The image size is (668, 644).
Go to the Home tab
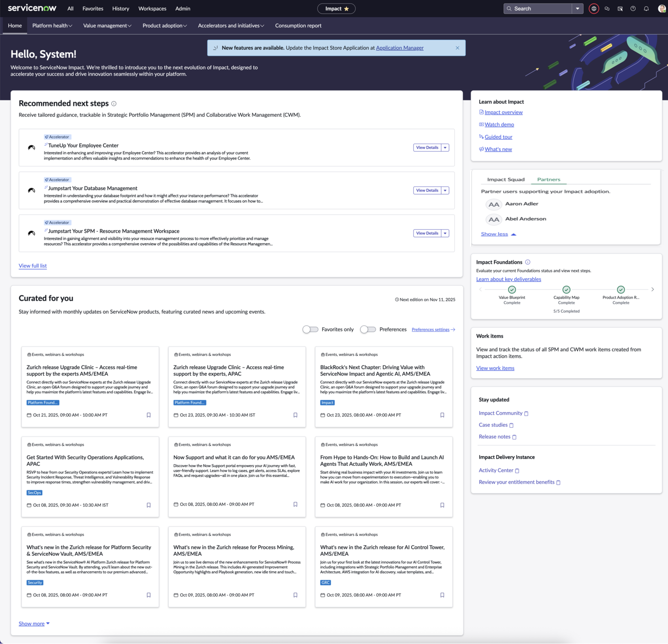point(15,26)
